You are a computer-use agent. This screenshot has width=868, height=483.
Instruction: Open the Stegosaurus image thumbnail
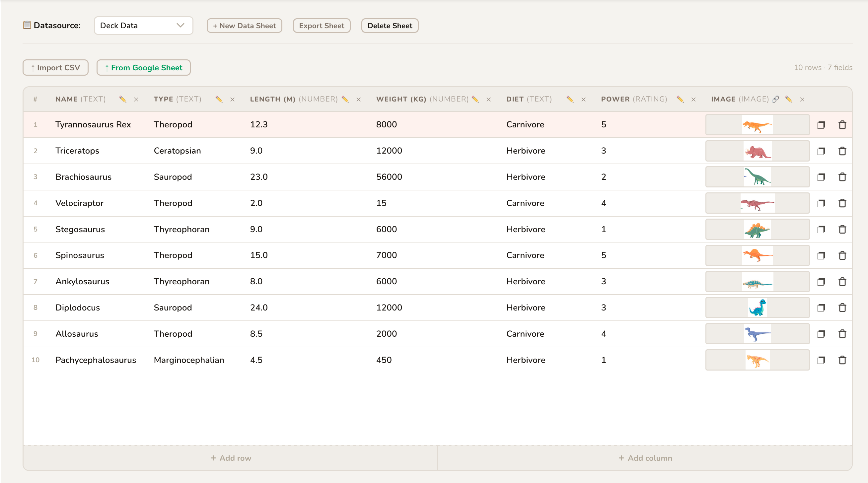(758, 229)
